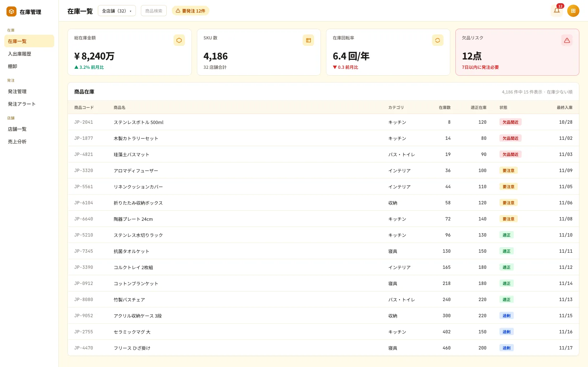Click product code JP-3390
Viewport: 588px width, 367px height.
coord(84,267)
